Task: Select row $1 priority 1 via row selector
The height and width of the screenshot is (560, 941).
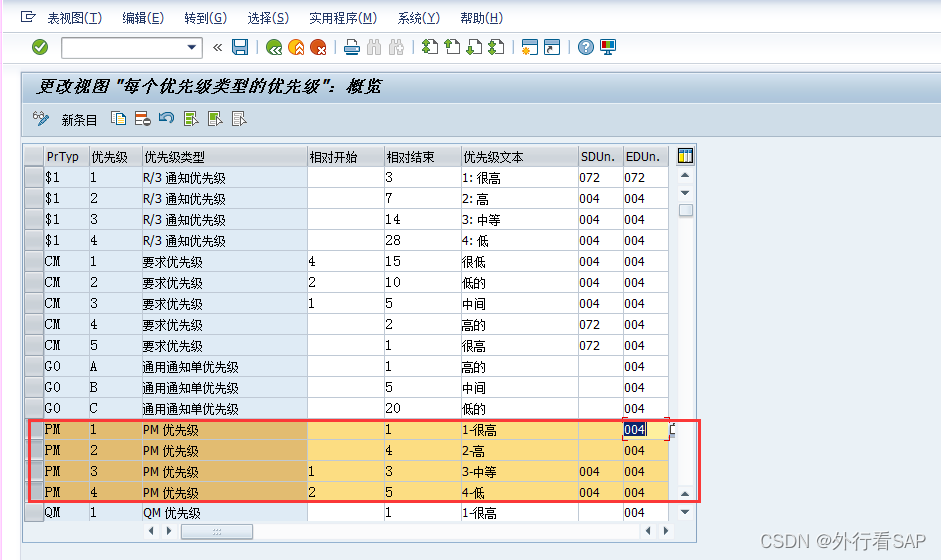Action: [x=34, y=177]
